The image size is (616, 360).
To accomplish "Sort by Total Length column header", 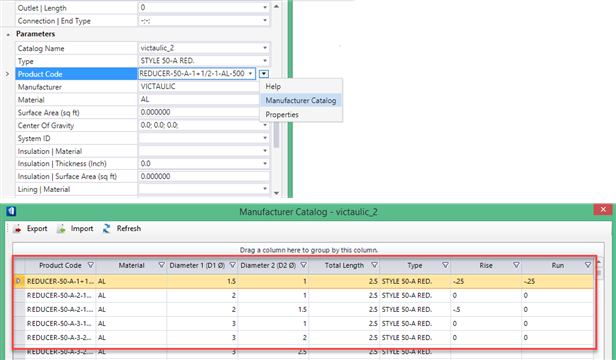I will pyautogui.click(x=344, y=265).
